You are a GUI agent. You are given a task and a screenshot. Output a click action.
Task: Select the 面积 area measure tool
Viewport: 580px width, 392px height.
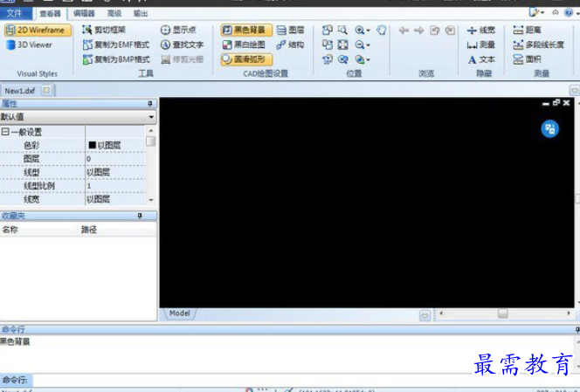tap(527, 59)
